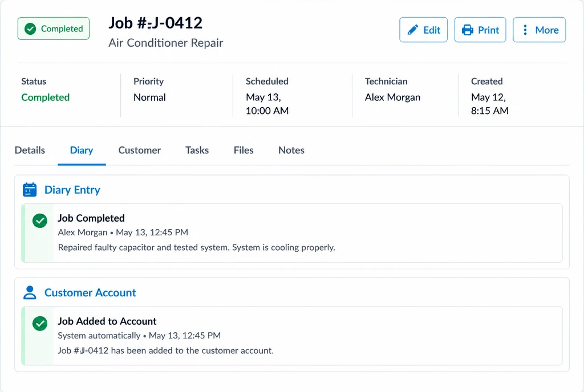
Task: Click the Job Completed checkmark icon
Action: [40, 220]
